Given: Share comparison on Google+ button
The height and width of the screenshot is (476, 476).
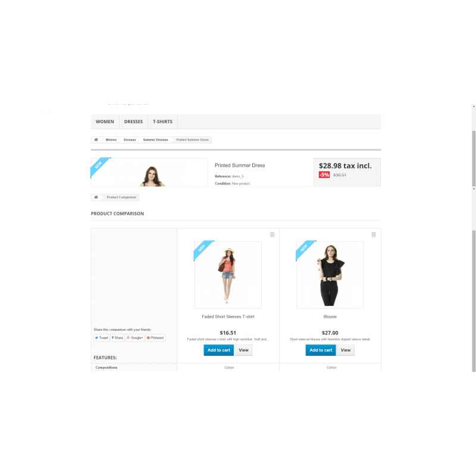Looking at the screenshot, I should point(135,337).
